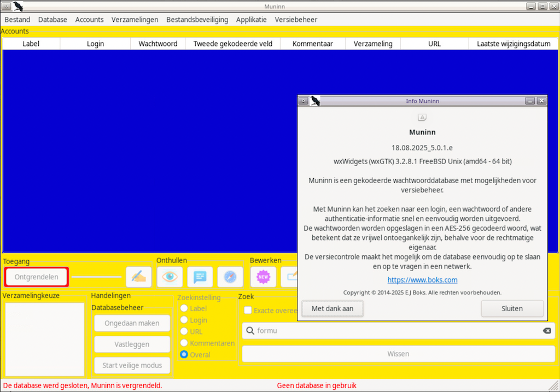Click the Met dank aan button

332,308
